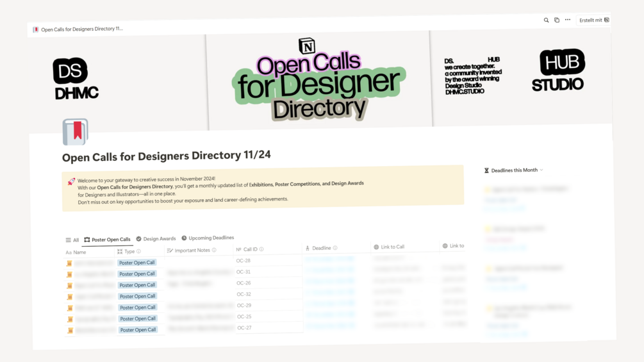Screen dimensions: 644x362
Task: Select the "Poster Open Calls" tab
Action: tap(107, 240)
